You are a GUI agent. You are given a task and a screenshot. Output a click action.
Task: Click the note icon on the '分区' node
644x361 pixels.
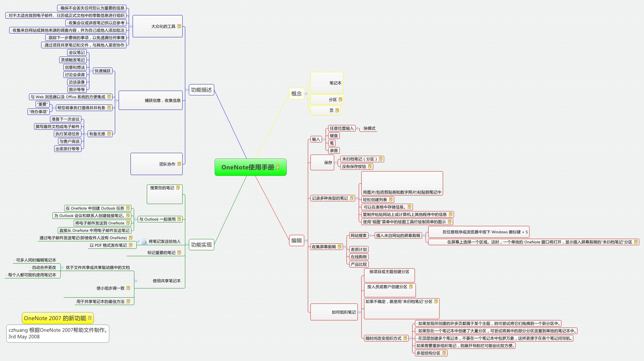coord(341,99)
